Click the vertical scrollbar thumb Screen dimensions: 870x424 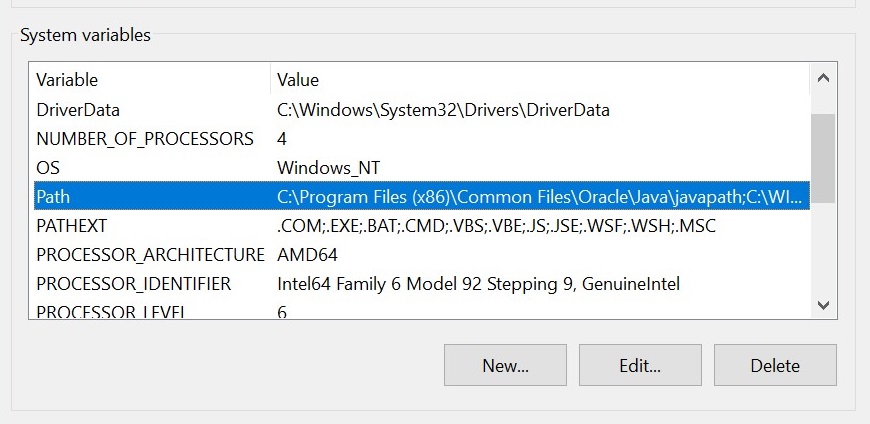click(823, 158)
